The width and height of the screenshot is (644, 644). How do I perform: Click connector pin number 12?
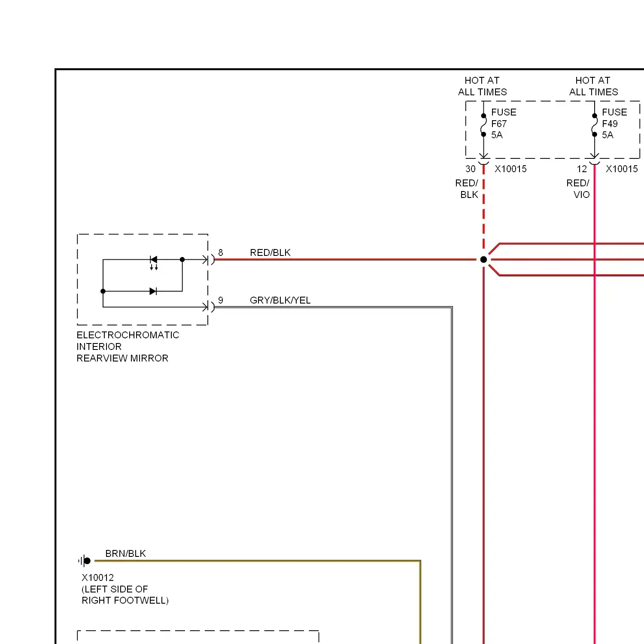582,169
